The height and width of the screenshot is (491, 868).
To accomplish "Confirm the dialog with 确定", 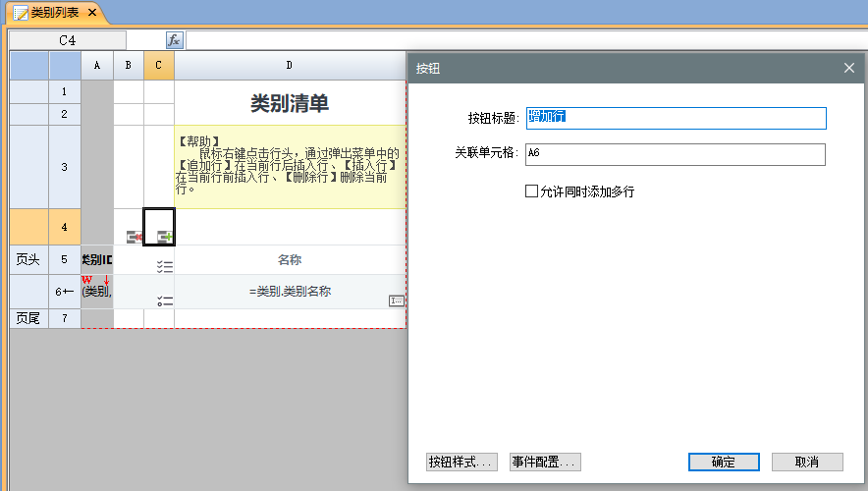I will [x=723, y=462].
